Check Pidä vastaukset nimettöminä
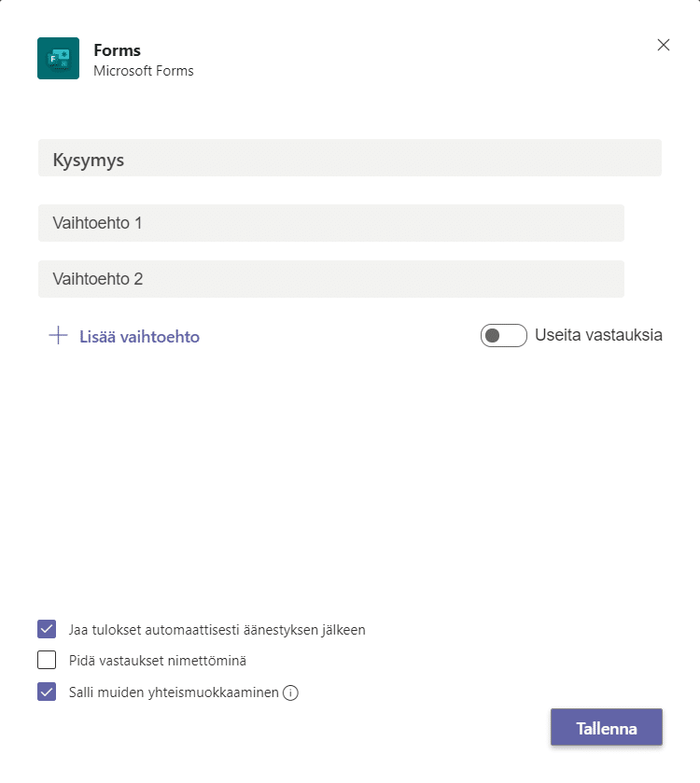The image size is (700, 783). click(x=47, y=660)
